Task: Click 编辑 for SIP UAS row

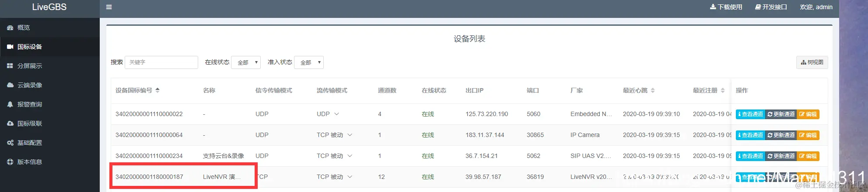Action: 808,156
